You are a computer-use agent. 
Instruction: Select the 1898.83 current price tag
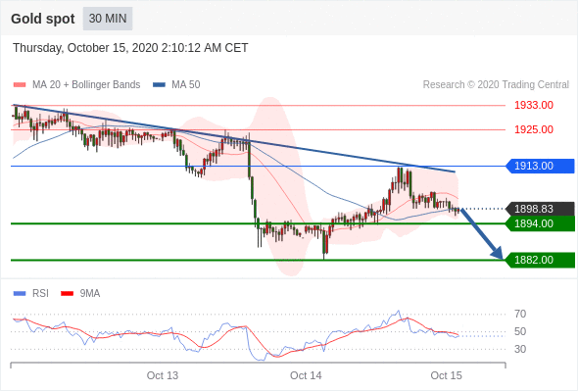[x=540, y=209]
